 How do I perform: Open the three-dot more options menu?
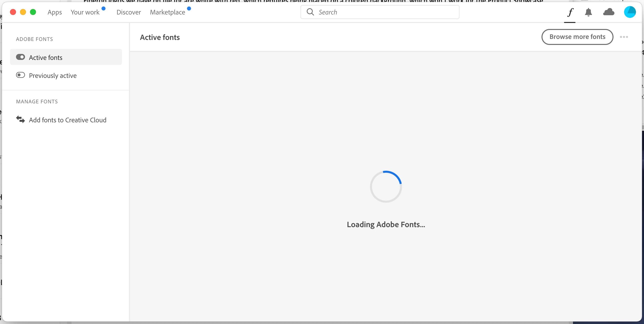click(624, 37)
